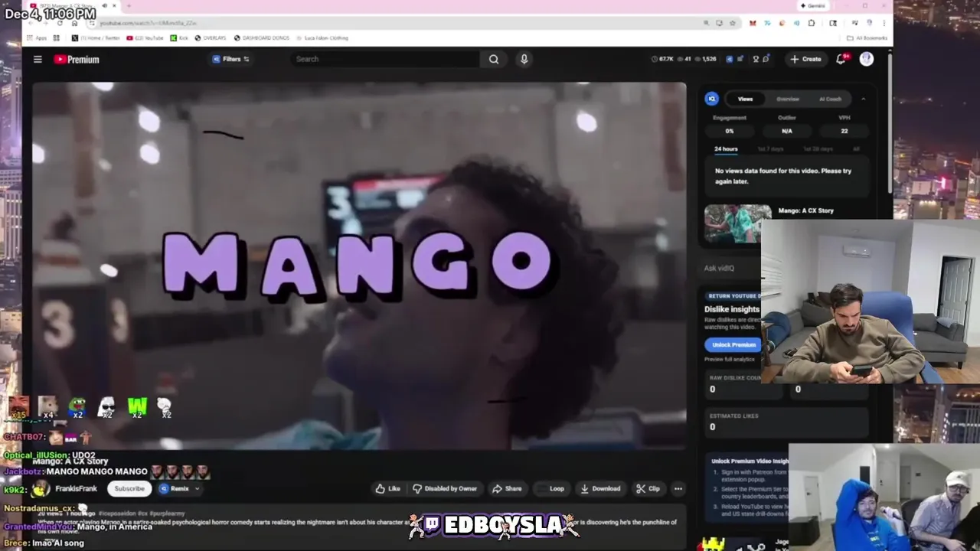Screen dimensions: 980x551
Task: Select the last 28 days range tab
Action: [x=818, y=148]
